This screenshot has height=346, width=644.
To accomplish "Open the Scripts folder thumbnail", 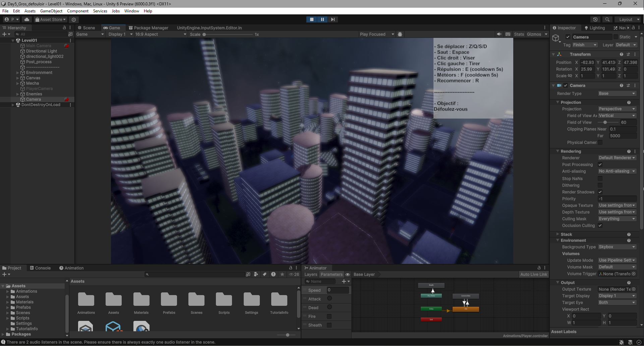I will [224, 300].
